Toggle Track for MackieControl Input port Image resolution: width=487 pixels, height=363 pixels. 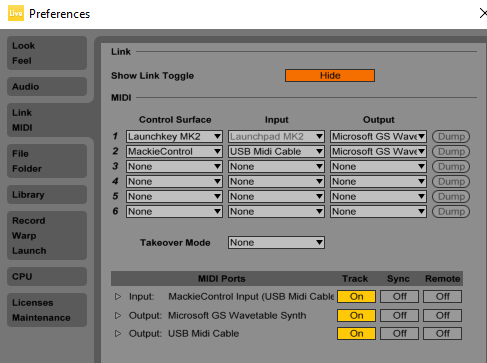pyautogui.click(x=356, y=296)
